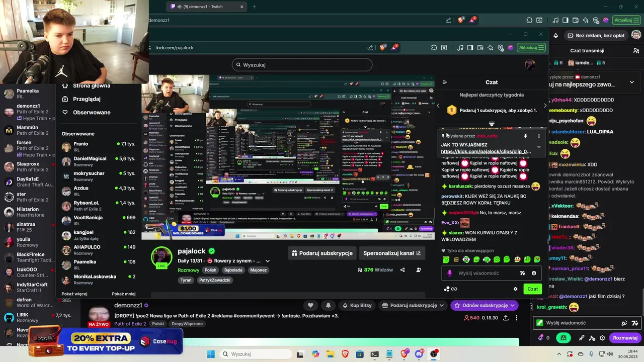Open Franio channel in Kick followed list
This screenshot has height=362, width=644.
[99, 147]
